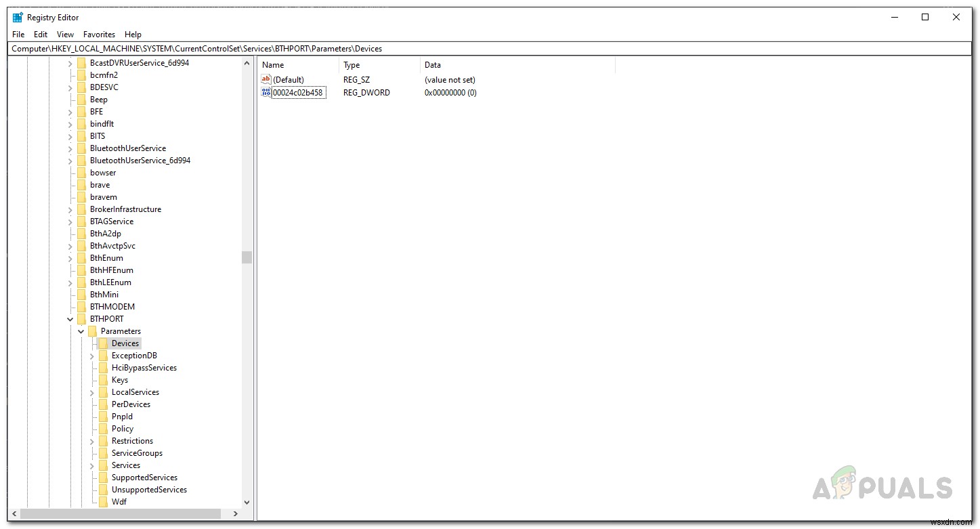Click the Keys folder icon
The width and height of the screenshot is (980, 529).
[103, 380]
